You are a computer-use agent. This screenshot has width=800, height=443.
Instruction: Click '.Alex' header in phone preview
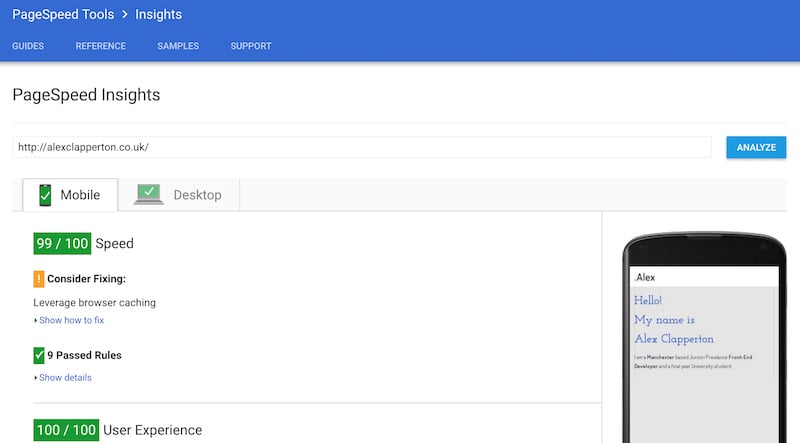[x=645, y=277]
